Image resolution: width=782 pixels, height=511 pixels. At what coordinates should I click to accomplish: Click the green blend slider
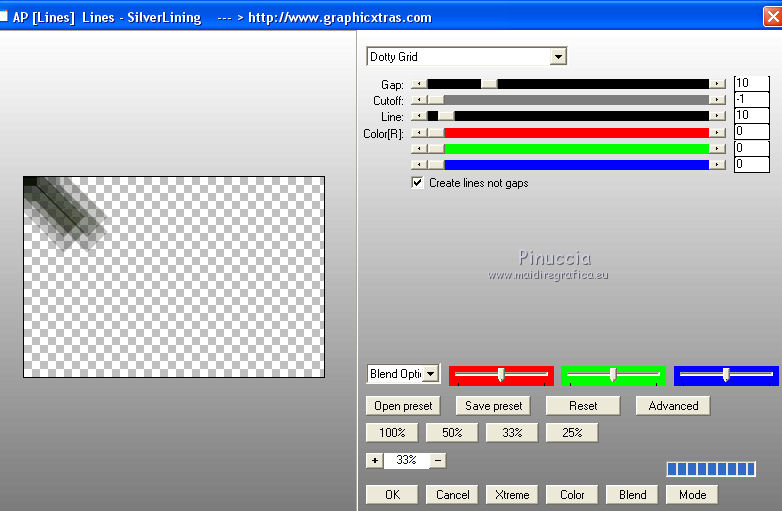[x=613, y=375]
